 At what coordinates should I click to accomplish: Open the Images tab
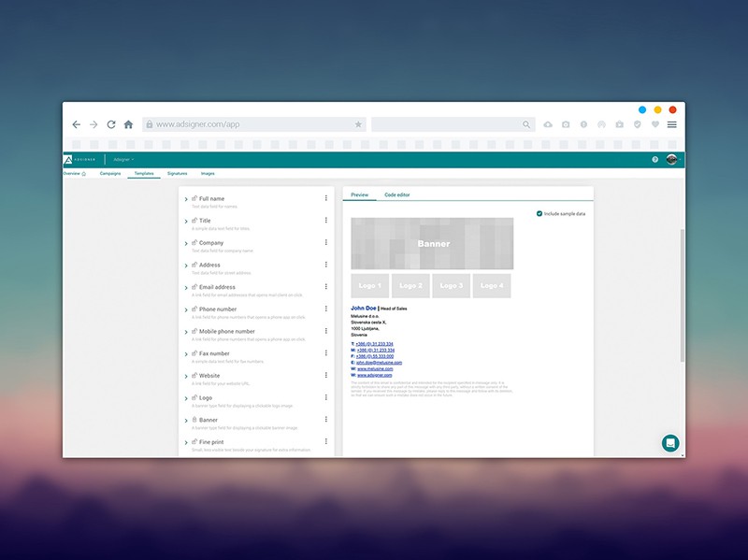coord(208,174)
